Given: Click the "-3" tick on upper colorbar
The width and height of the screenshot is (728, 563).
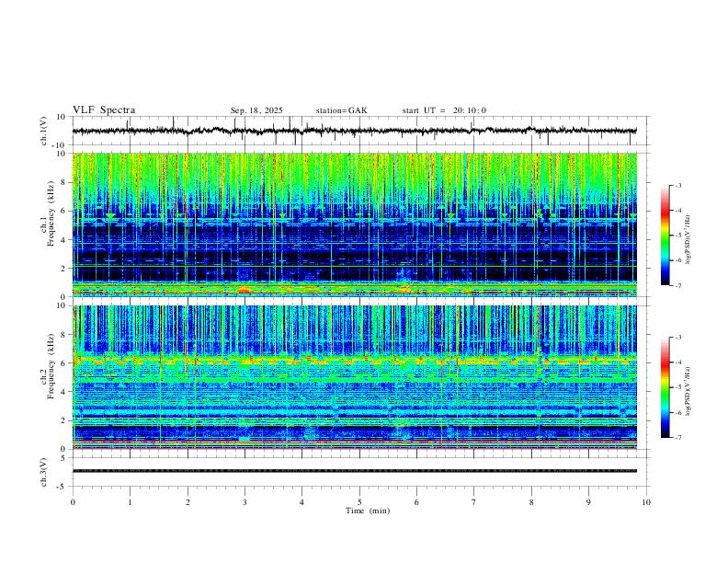Looking at the screenshot, I should 677,185.
